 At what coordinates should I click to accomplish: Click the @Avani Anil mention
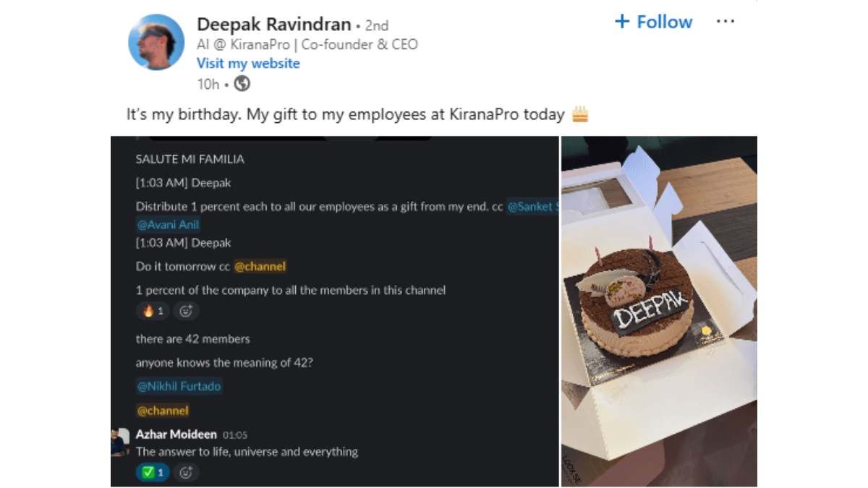168,224
